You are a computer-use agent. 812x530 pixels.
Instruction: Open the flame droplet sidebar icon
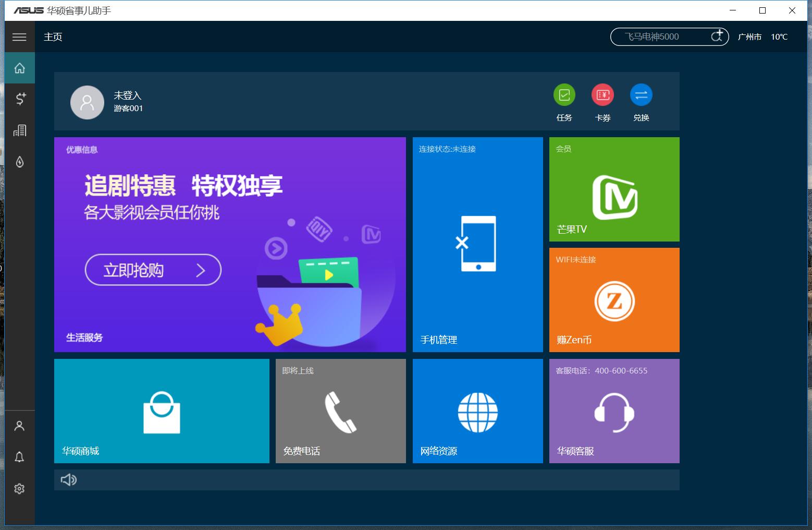click(x=20, y=162)
